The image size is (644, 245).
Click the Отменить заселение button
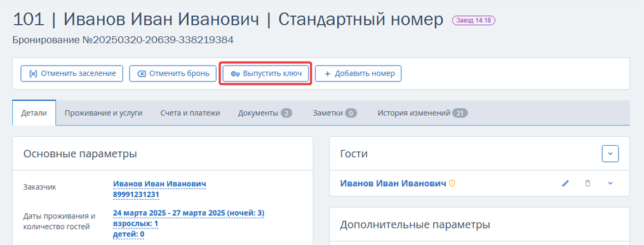[72, 74]
